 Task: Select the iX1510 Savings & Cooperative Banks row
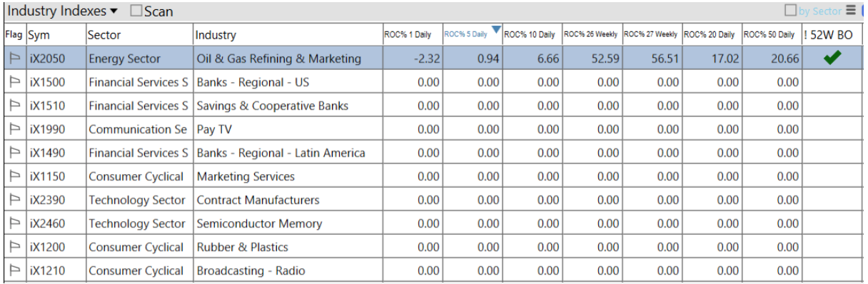(x=434, y=106)
